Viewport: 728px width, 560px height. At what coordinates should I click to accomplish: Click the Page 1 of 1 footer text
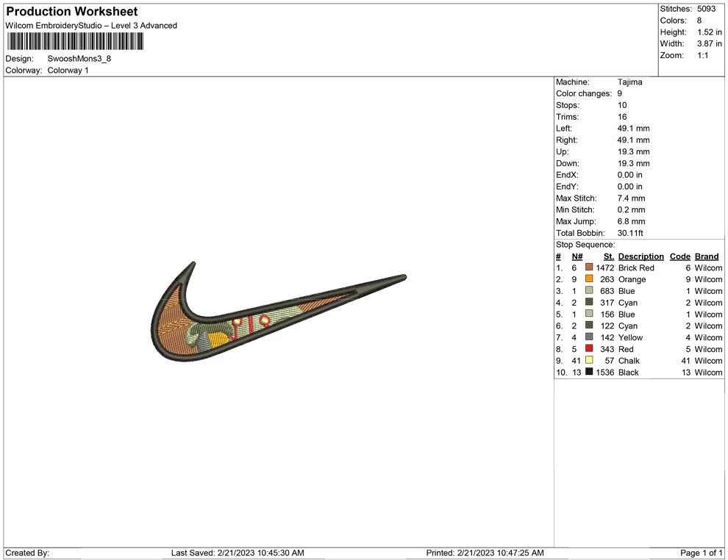(701, 553)
